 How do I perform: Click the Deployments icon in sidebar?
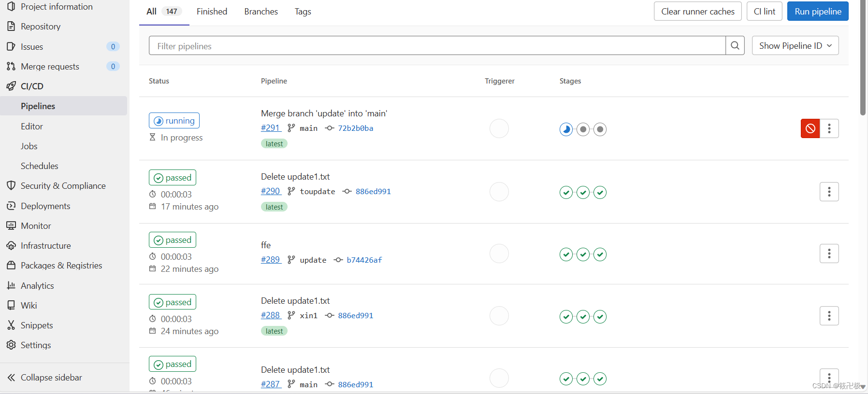point(11,206)
